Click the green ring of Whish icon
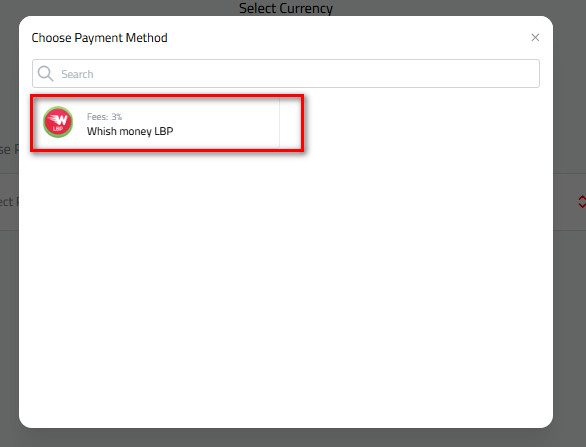Viewport: 586px width, 447px height. click(x=58, y=108)
